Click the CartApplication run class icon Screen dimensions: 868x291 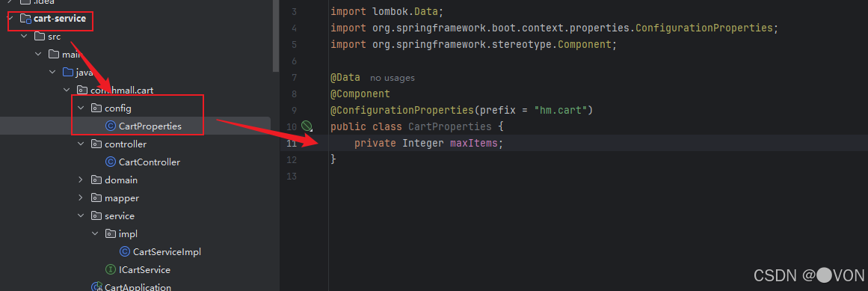tap(96, 287)
